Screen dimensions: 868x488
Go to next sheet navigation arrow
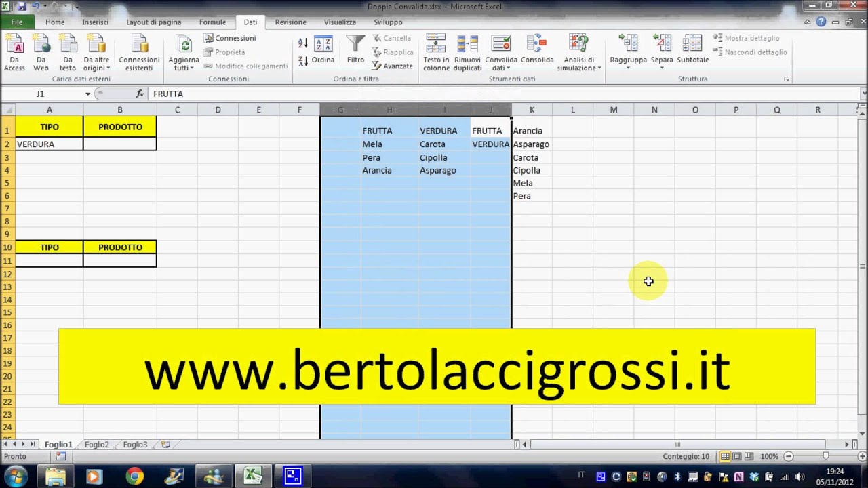[23, 444]
